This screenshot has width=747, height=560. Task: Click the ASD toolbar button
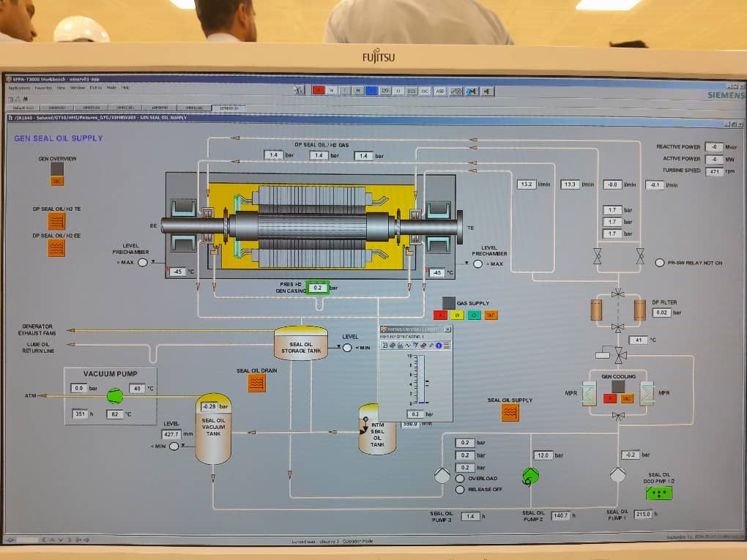tap(439, 91)
